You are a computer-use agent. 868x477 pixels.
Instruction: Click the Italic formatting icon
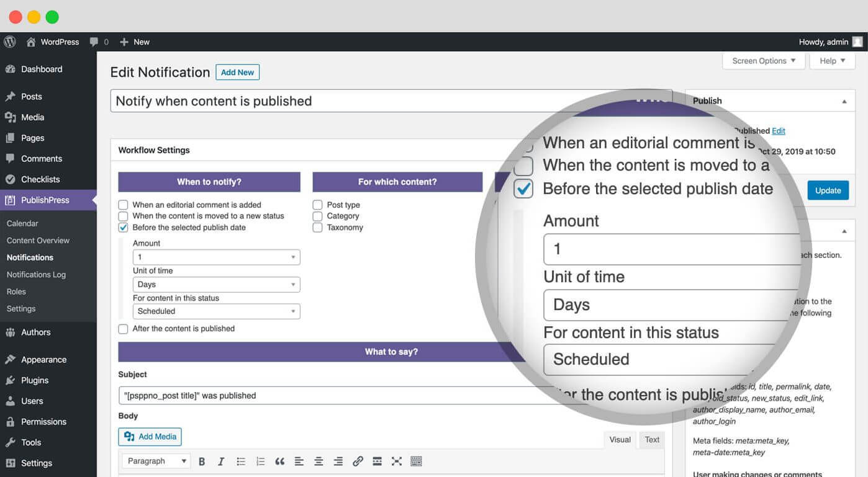(221, 461)
